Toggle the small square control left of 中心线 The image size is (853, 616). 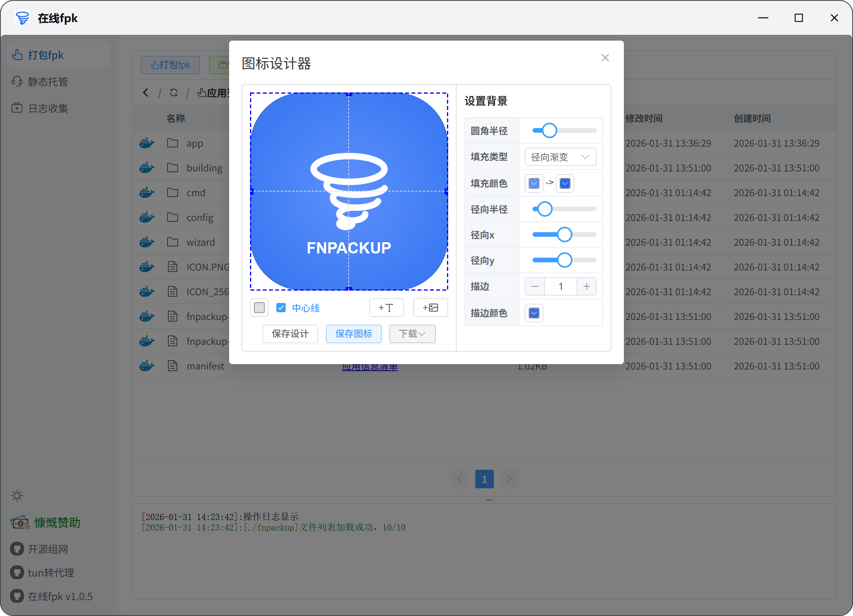259,307
